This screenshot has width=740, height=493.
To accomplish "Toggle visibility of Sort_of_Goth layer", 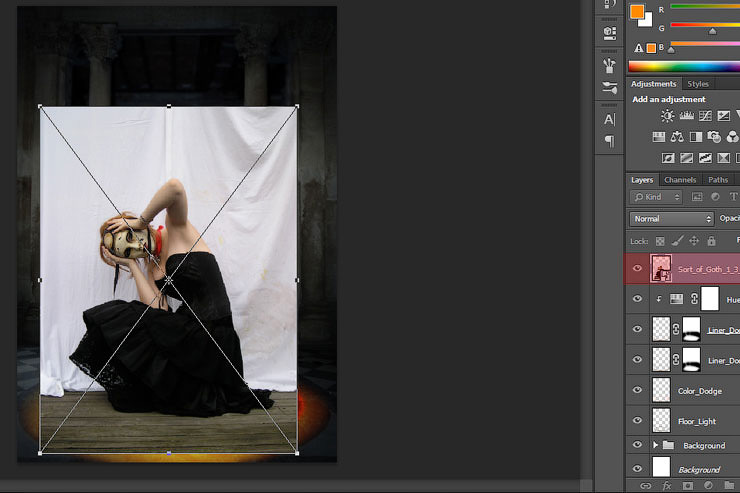I will point(638,268).
